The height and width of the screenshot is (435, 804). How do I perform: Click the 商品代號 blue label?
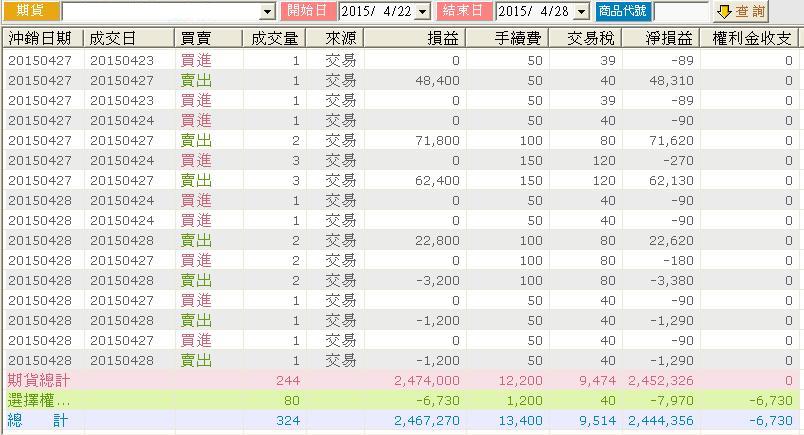(x=623, y=11)
